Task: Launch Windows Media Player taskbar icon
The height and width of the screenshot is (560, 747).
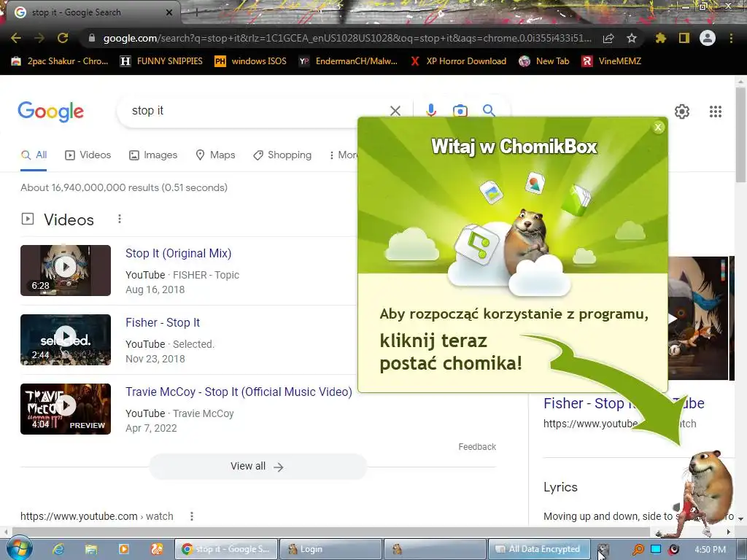Action: 124,549
